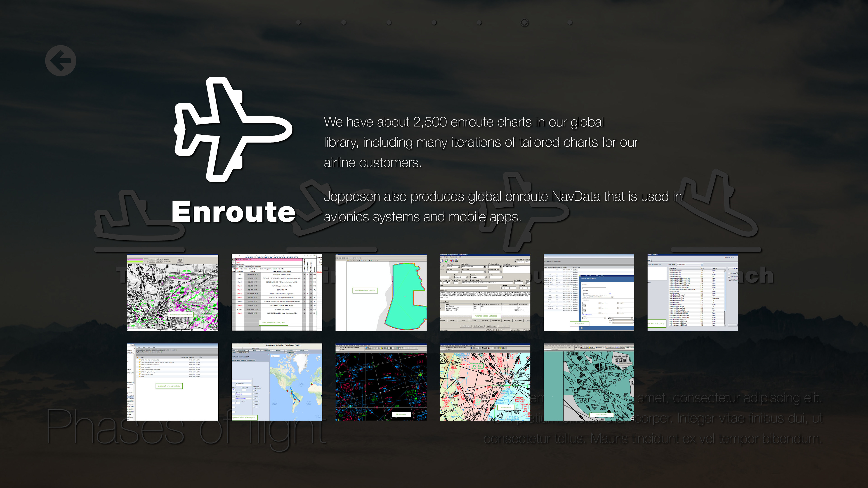Go to the last page indicator dot
This screenshot has width=868, height=488.
coord(570,23)
